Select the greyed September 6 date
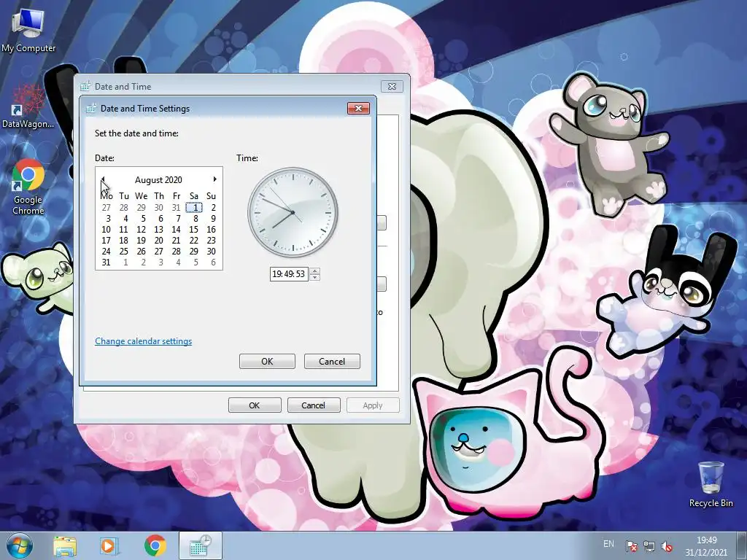The image size is (747, 560). [212, 262]
